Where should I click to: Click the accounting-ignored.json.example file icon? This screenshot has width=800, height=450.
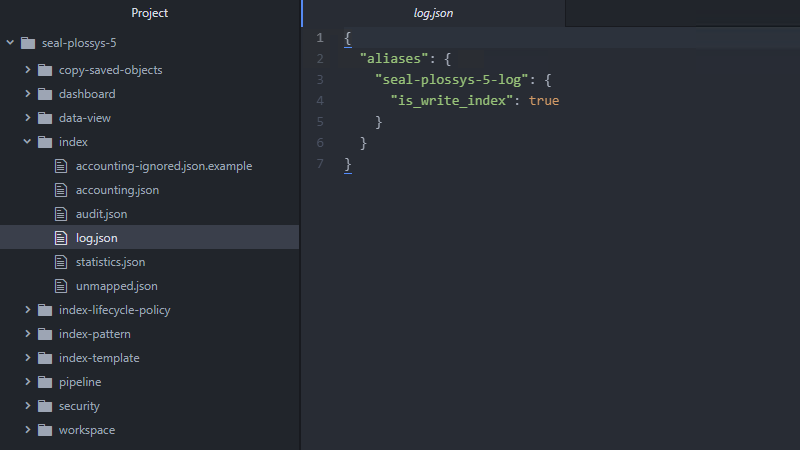pyautogui.click(x=61, y=166)
